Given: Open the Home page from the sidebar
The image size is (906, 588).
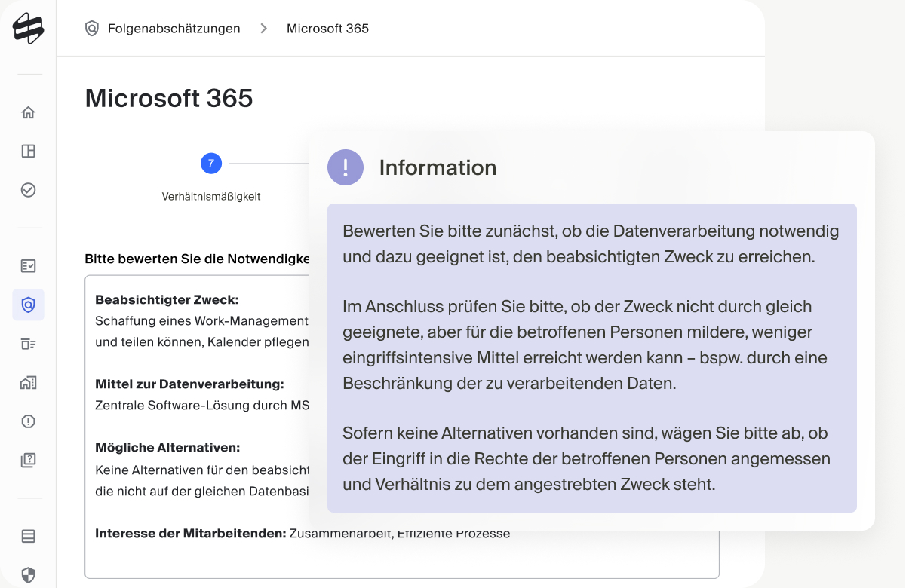Looking at the screenshot, I should pyautogui.click(x=28, y=113).
